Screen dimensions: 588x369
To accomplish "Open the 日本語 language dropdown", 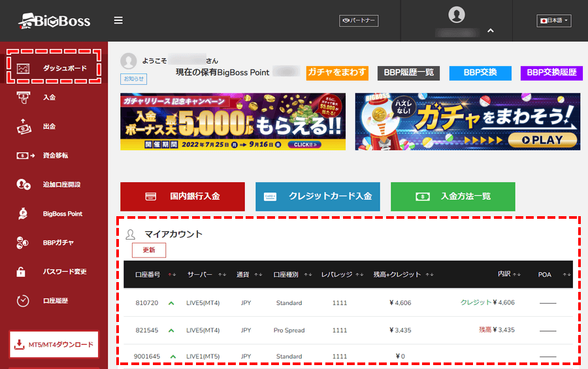I will tap(554, 21).
